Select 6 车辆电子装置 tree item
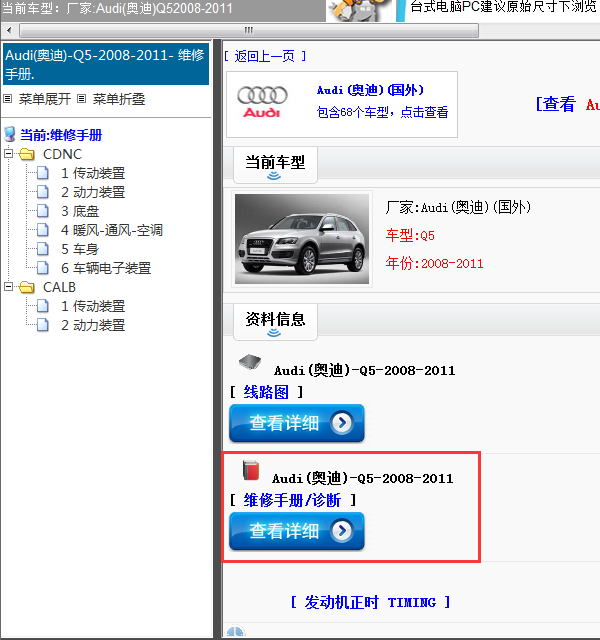The height and width of the screenshot is (640, 600). pyautogui.click(x=106, y=268)
